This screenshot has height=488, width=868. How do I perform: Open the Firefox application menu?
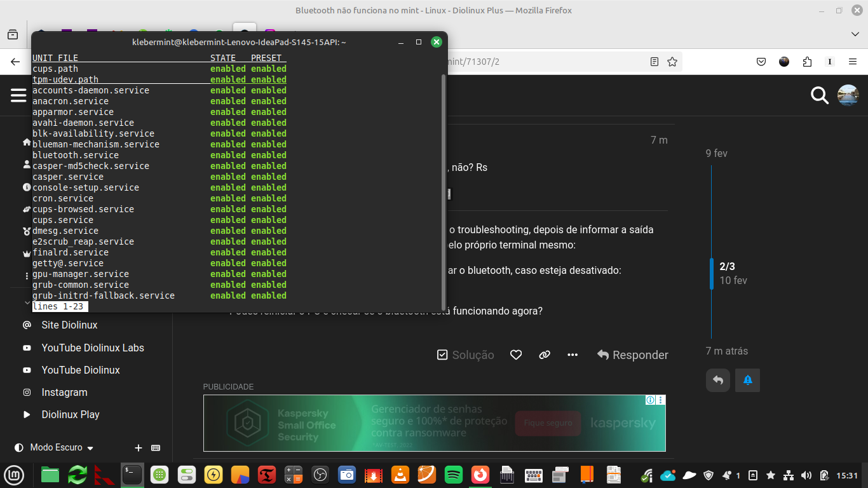[x=853, y=62]
